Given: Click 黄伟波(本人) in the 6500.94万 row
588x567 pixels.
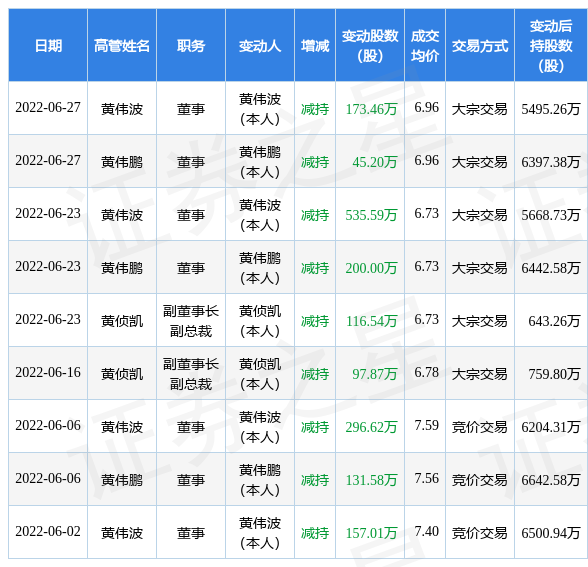Looking at the screenshot, I should click(x=260, y=533).
